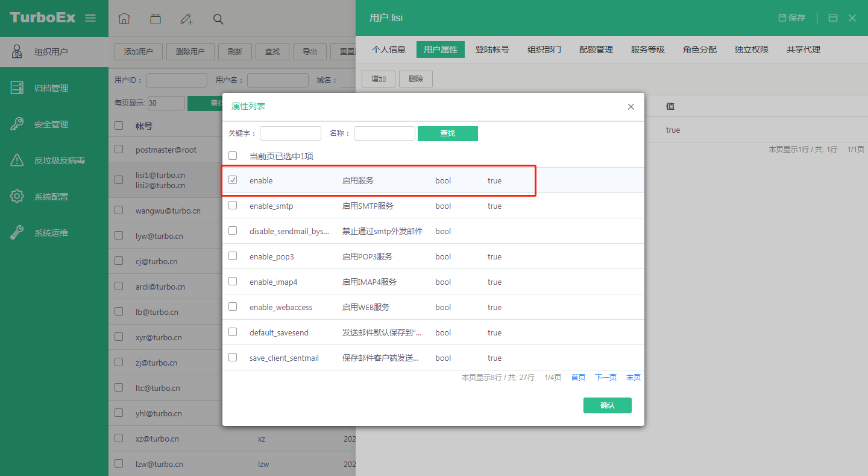Click 删除 button in user attributes
Image resolution: width=868 pixels, height=476 pixels.
pyautogui.click(x=416, y=79)
